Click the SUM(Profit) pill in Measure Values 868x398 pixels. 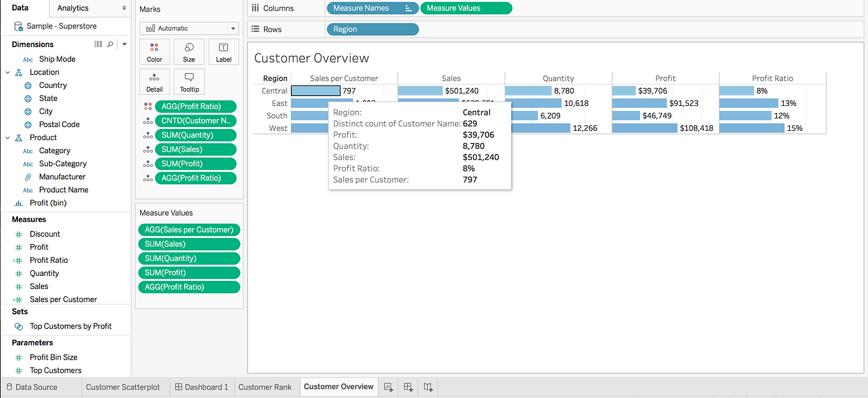(188, 272)
